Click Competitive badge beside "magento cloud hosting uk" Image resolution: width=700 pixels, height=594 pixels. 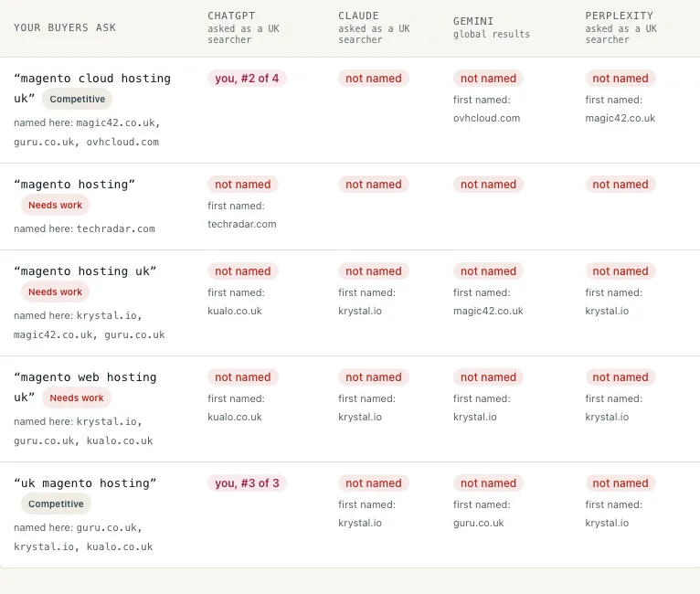point(78,99)
